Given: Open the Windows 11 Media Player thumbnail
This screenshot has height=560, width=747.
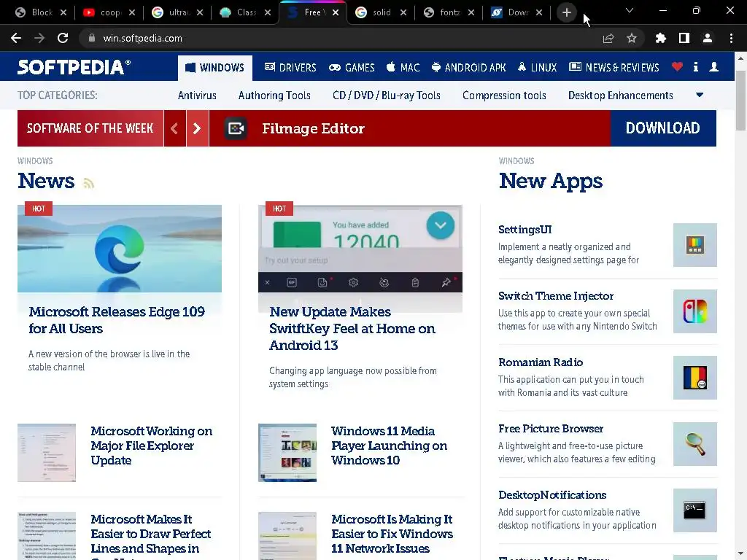Looking at the screenshot, I should point(287,453).
